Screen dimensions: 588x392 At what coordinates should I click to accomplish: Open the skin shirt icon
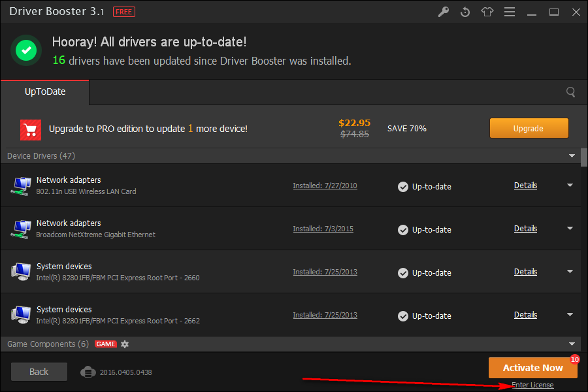coord(487,12)
